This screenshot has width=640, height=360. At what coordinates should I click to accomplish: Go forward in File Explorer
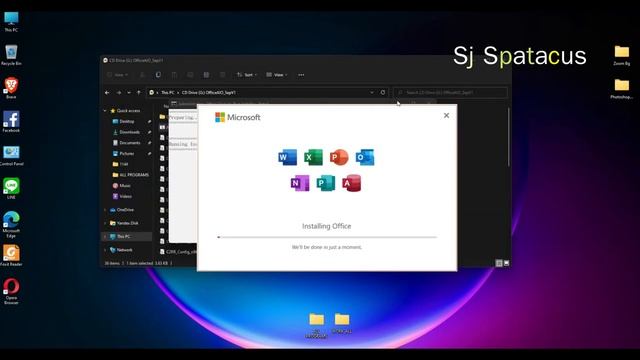pos(119,93)
